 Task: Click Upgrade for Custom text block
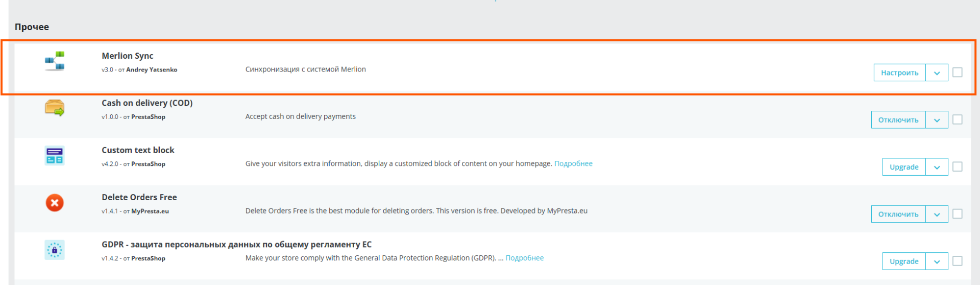(x=904, y=167)
